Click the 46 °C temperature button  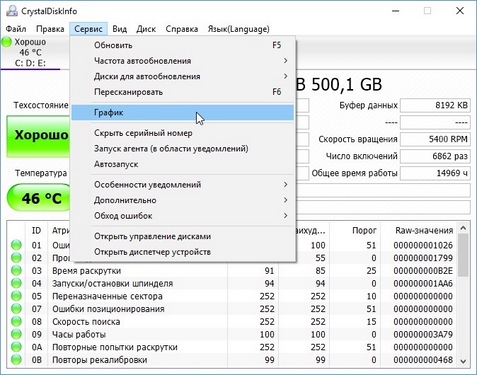click(39, 198)
